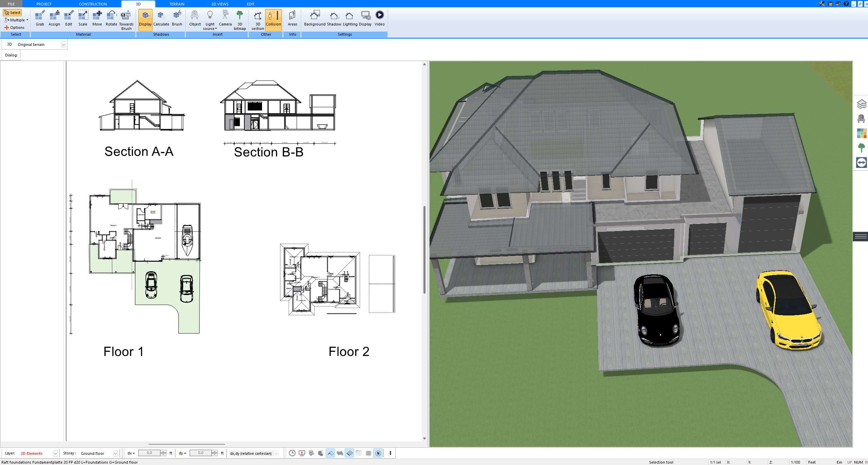The height and width of the screenshot is (465, 868).
Task: Open the relative cartesian coordinates dropdown
Action: pyautogui.click(x=275, y=453)
